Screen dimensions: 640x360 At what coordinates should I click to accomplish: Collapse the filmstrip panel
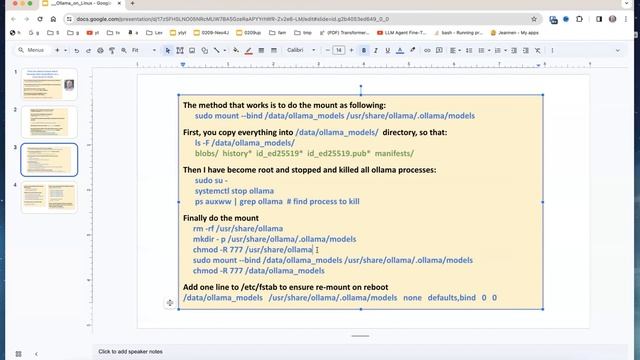point(36,354)
